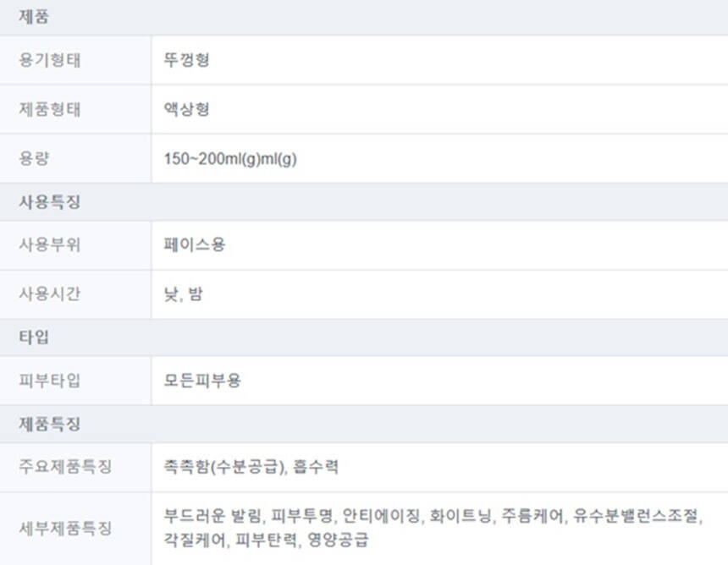This screenshot has width=728, height=565.
Task: Select the 세부제품특징 row label
Action: pos(65,528)
